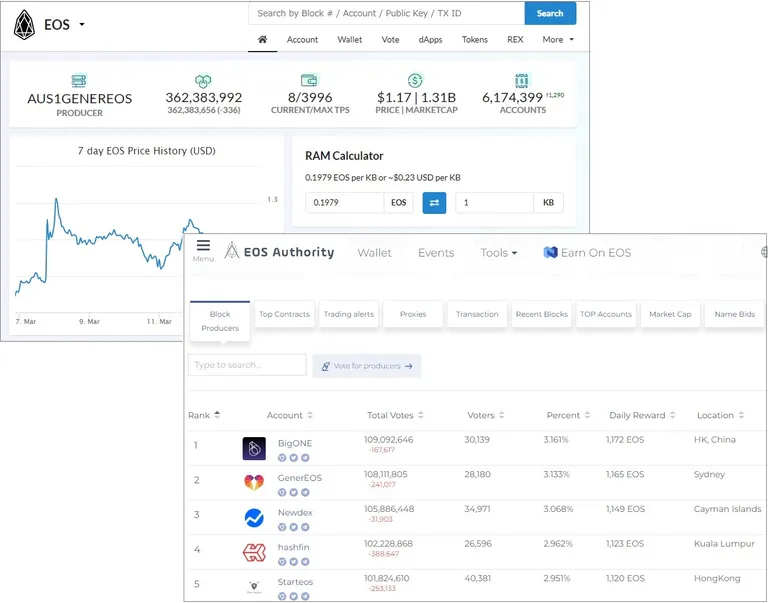Open GenerEOS Twitter icon
Screen dimensions: 768x603
coord(293,492)
